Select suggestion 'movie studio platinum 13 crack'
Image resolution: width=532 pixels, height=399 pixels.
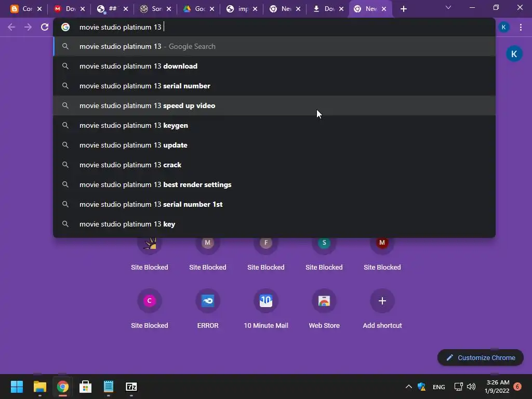[274, 165]
